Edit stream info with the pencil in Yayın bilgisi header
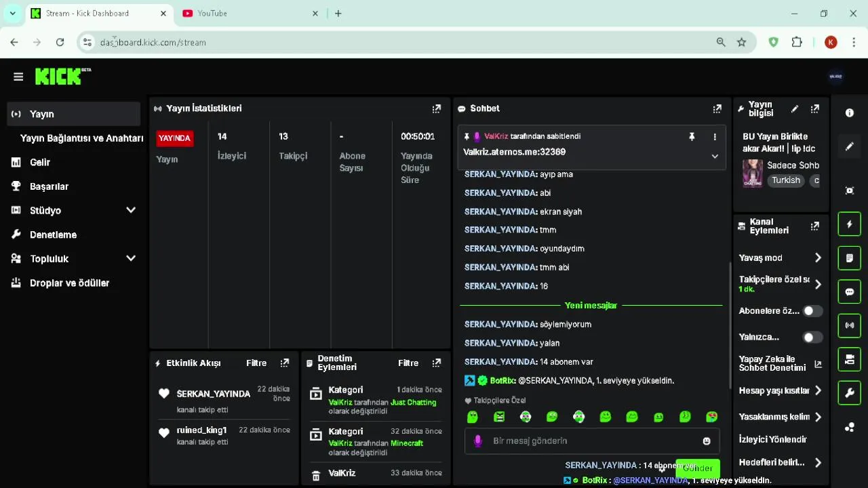The width and height of the screenshot is (868, 488). pyautogui.click(x=795, y=108)
